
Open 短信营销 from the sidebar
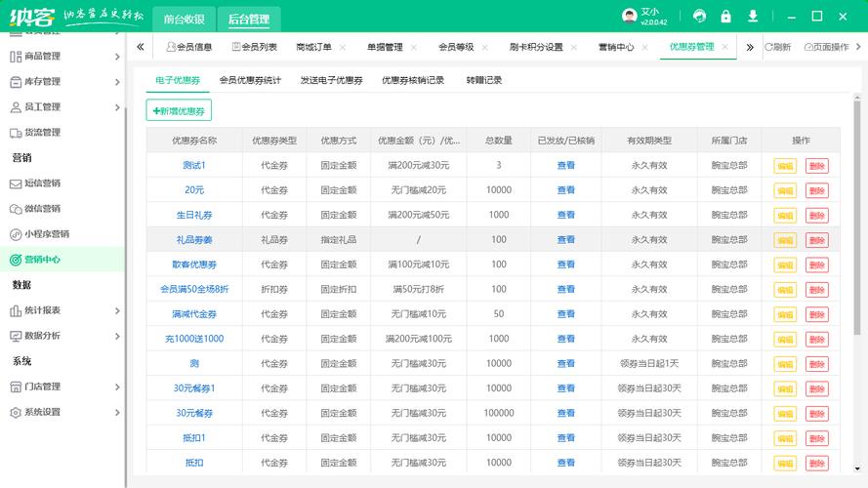click(x=42, y=183)
